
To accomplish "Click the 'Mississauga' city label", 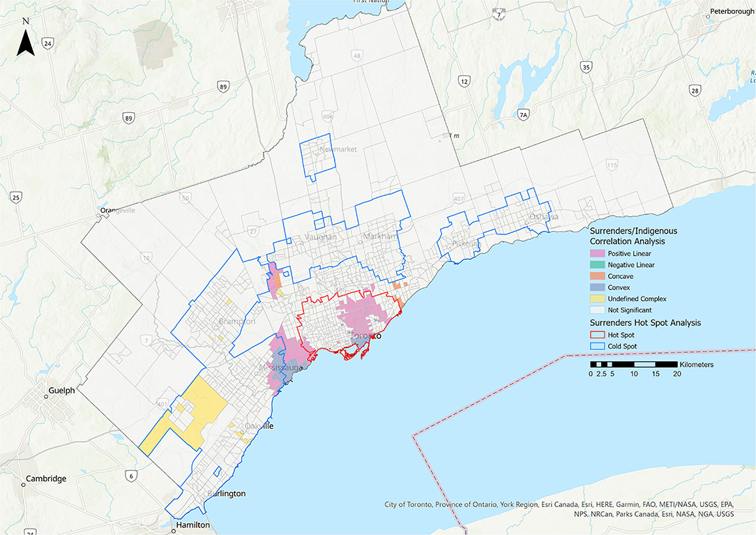I will tap(281, 368).
